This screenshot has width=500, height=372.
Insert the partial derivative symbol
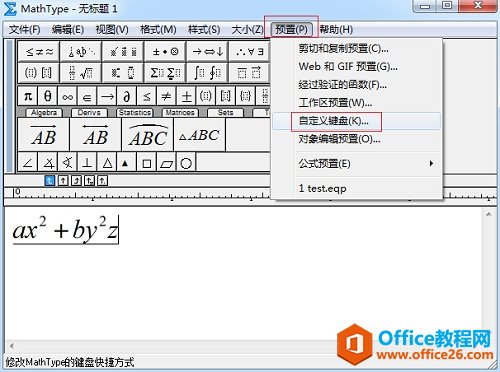(127, 96)
